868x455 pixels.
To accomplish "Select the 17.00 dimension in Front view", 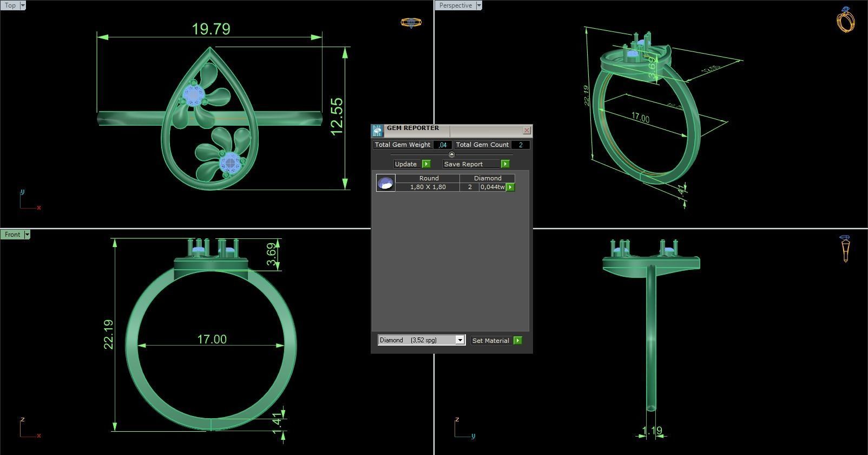I will 212,339.
